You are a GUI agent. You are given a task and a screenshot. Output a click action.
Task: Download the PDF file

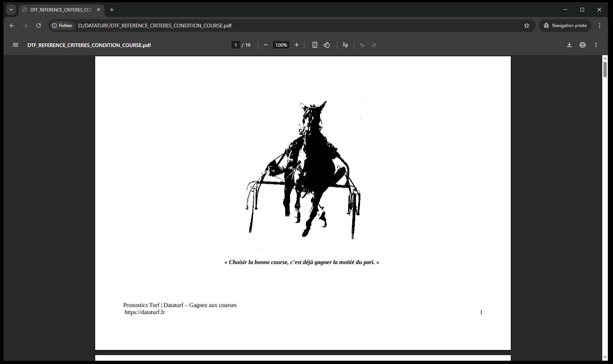coord(569,45)
